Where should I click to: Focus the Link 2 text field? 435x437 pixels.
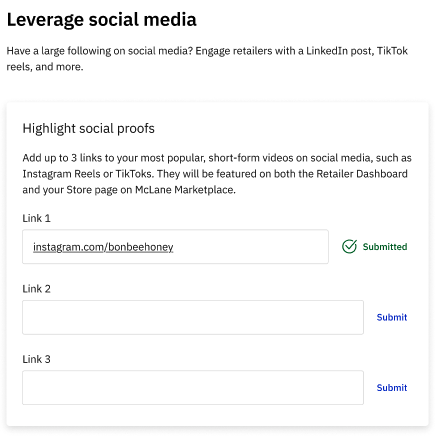193,317
